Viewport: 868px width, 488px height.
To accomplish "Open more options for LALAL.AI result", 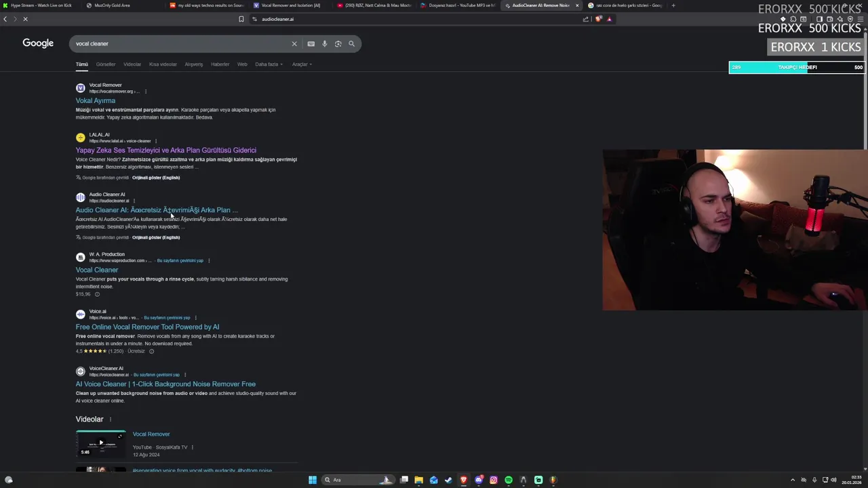I will 156,141.
